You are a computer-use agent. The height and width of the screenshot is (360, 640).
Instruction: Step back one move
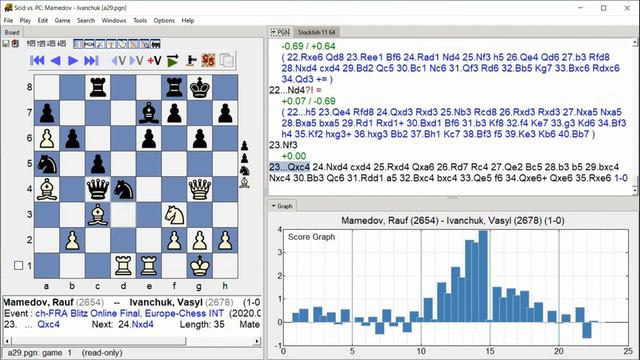click(56, 61)
